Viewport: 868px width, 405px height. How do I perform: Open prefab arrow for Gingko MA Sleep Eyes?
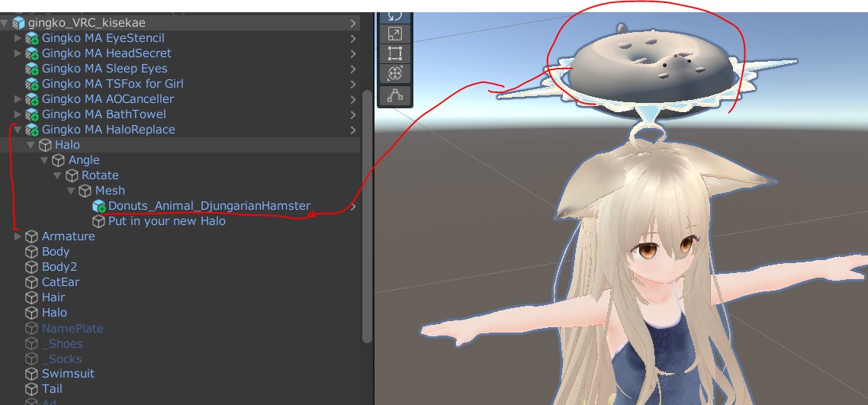[x=352, y=69]
